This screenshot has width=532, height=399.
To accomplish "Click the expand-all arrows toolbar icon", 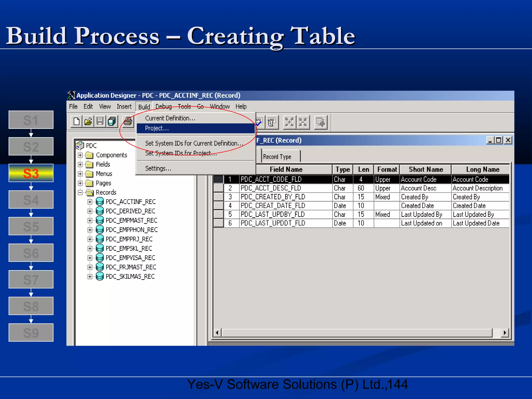I will tap(289, 122).
